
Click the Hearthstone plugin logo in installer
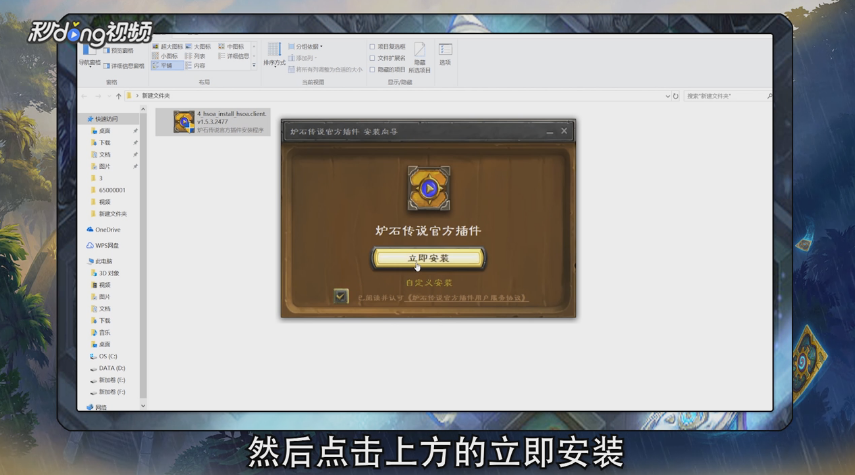[x=429, y=189]
